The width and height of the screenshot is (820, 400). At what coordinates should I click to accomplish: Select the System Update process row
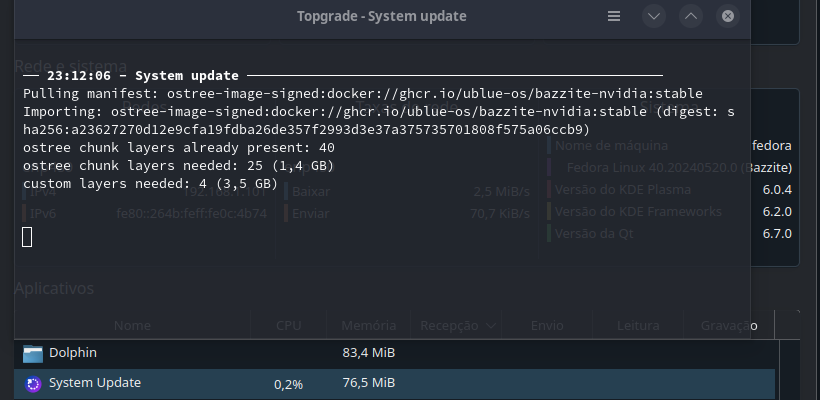point(200,383)
